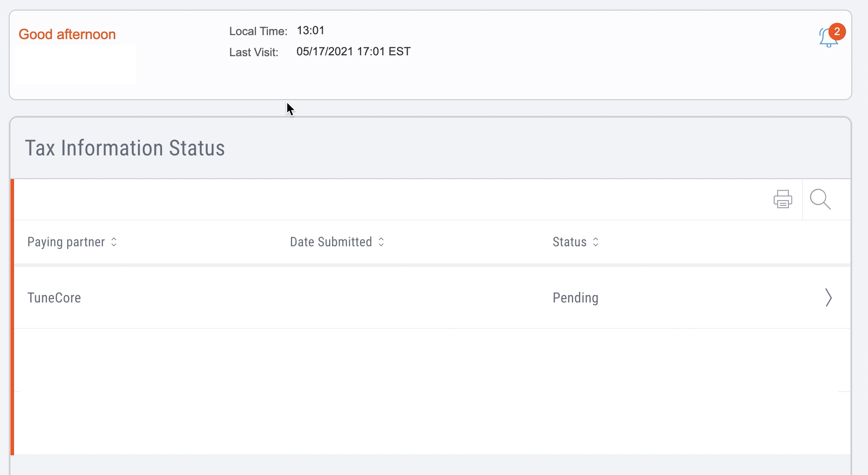The height and width of the screenshot is (475, 868).
Task: Click the red notification badge showing 2
Action: point(837,32)
